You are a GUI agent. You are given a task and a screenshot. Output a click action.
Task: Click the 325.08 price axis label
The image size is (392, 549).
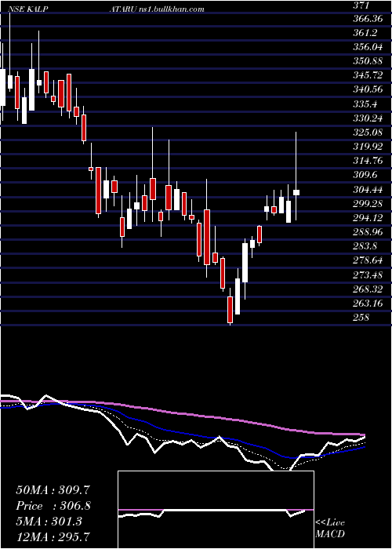(x=368, y=133)
